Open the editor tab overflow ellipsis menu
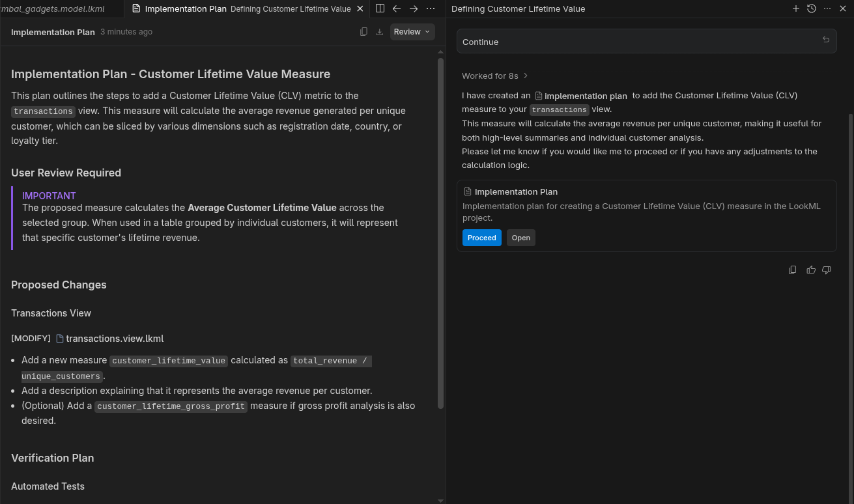854x504 pixels. coord(430,8)
